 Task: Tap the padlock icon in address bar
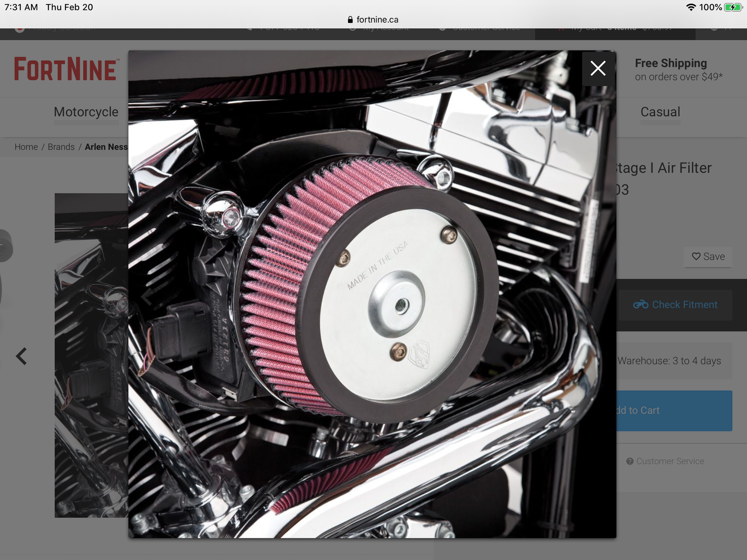click(350, 20)
